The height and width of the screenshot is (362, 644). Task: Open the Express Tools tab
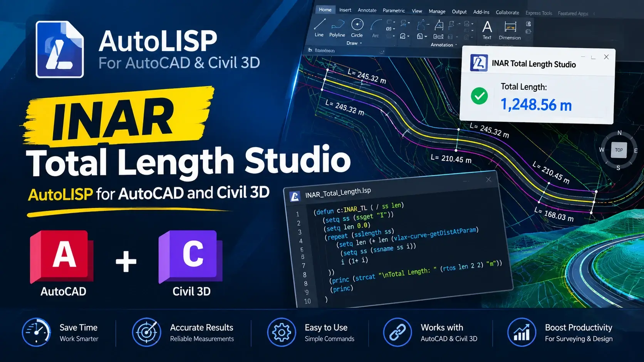click(x=539, y=13)
